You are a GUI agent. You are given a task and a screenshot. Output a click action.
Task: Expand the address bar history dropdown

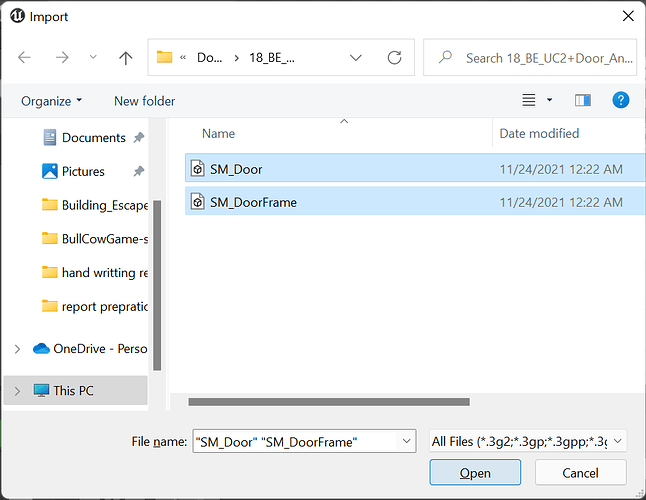tap(356, 58)
